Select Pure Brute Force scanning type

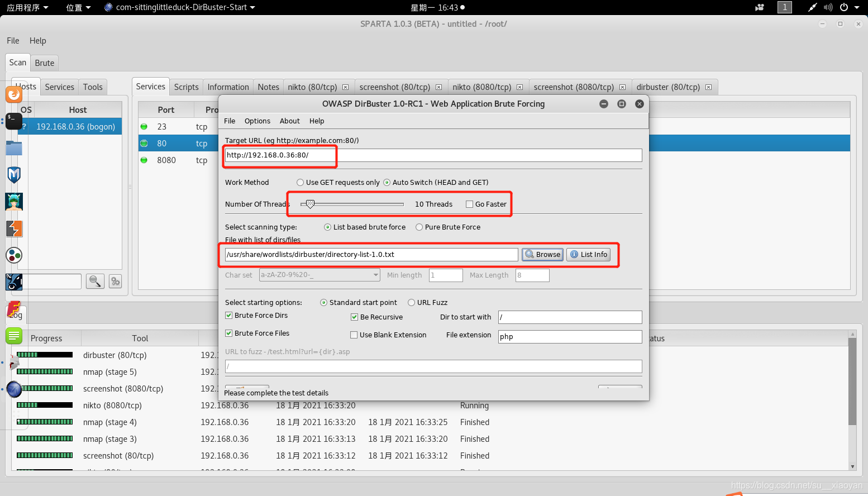[419, 227]
